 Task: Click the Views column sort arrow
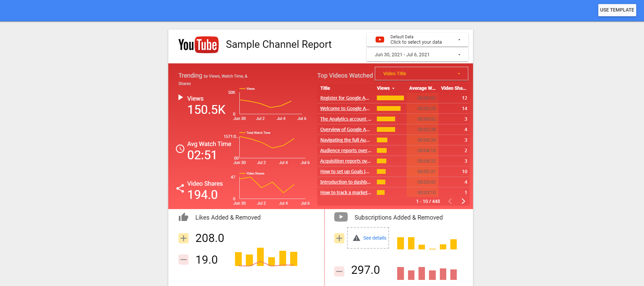click(x=393, y=88)
